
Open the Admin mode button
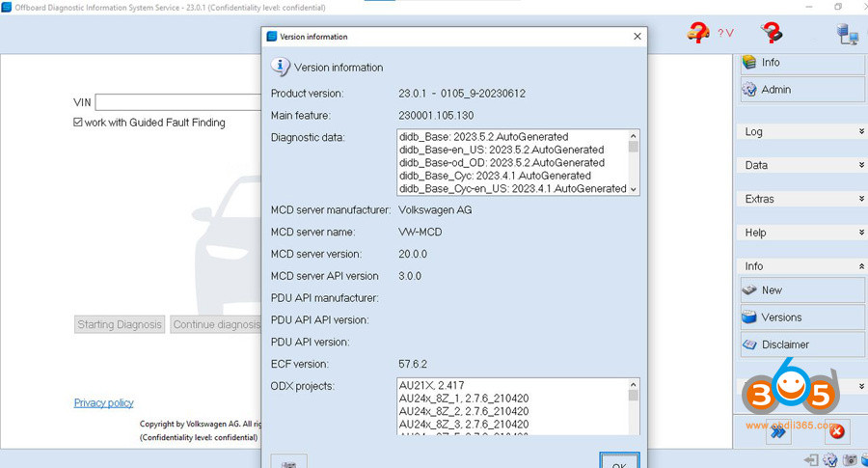point(802,90)
